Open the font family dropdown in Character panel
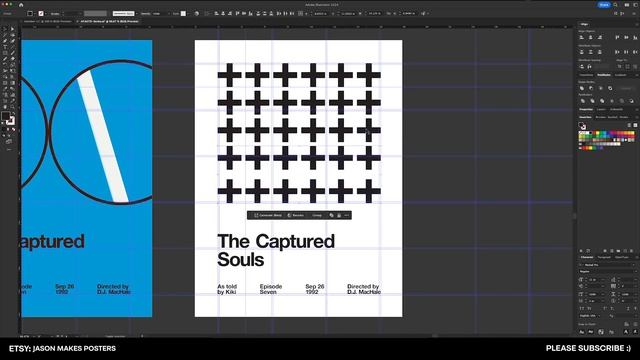 pos(634,265)
